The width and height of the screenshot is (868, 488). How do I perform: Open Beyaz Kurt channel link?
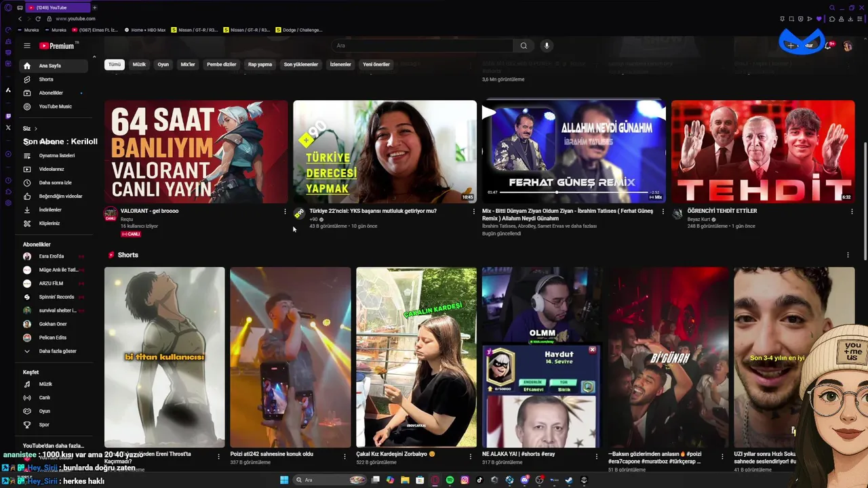click(698, 219)
